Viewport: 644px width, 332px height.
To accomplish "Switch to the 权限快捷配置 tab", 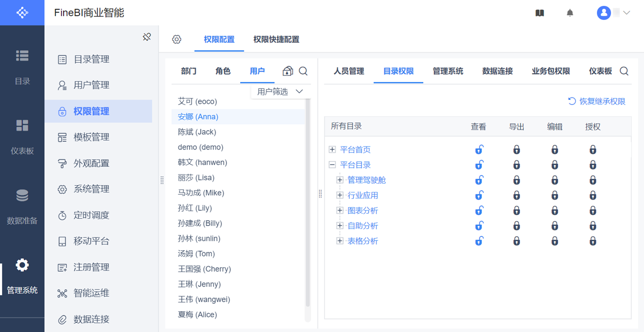I will point(276,40).
